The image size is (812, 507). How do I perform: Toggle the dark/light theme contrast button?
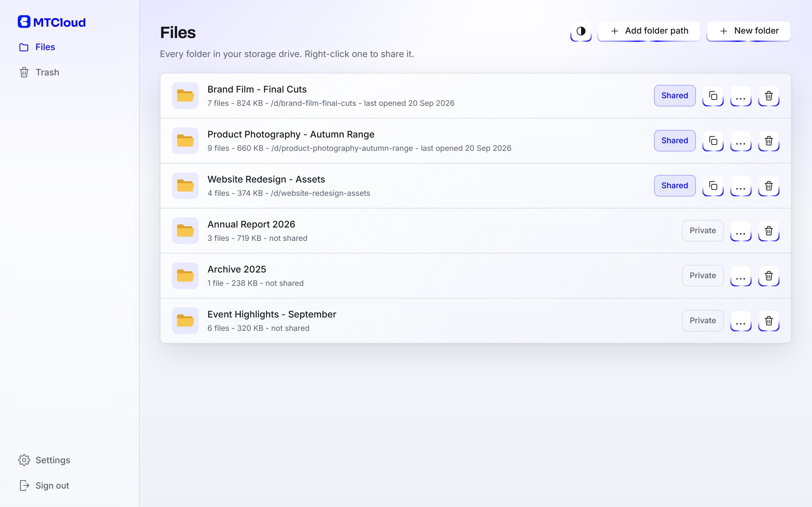(581, 31)
